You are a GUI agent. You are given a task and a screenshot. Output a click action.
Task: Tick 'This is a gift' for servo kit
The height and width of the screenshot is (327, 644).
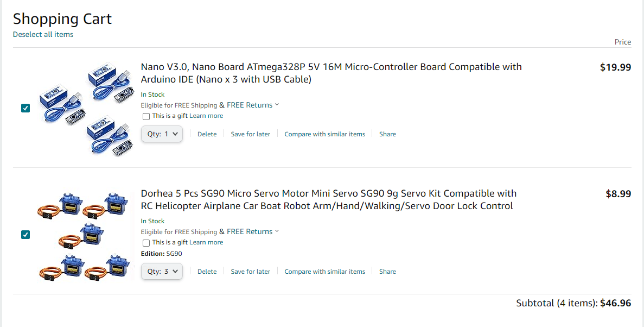[x=146, y=243]
